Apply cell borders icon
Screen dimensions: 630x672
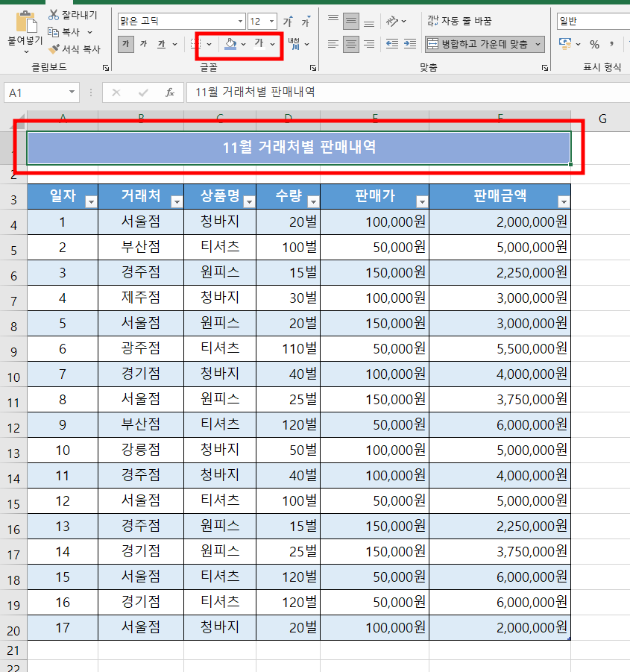(x=195, y=44)
